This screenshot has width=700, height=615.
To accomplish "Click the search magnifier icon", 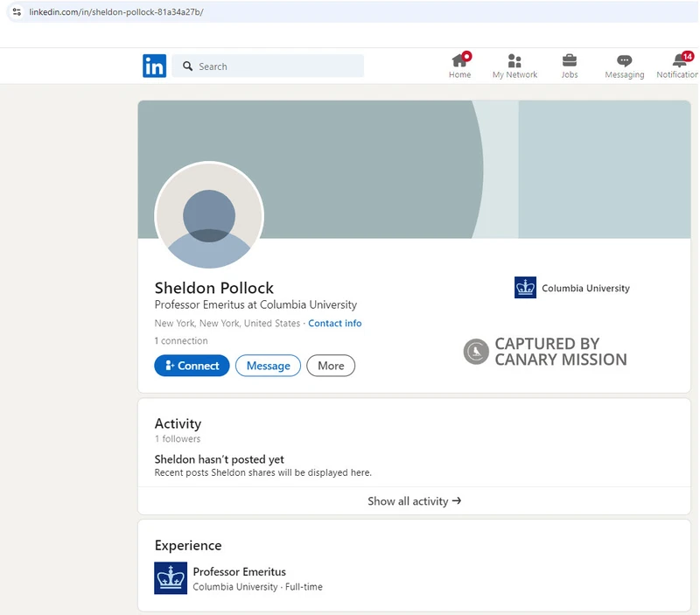I will click(x=186, y=66).
